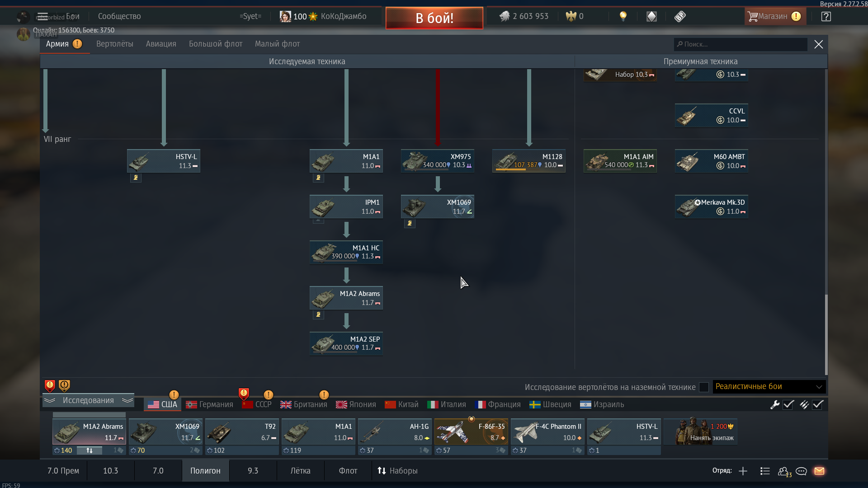Collapse the Research panel expander
The width and height of the screenshot is (868, 488).
point(88,400)
